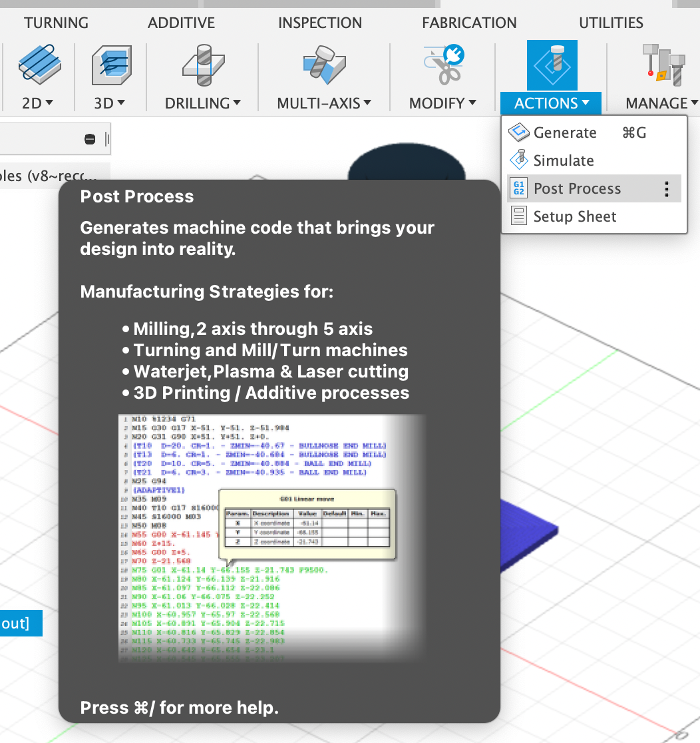Click the highlighted Actions screw icon
This screenshot has height=743, width=700.
tap(552, 63)
